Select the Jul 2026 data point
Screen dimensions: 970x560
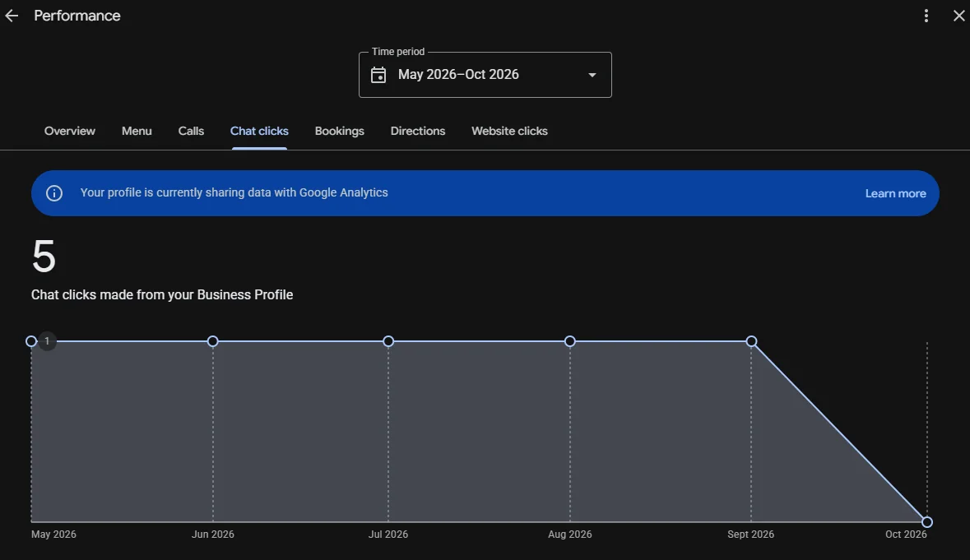tap(388, 341)
